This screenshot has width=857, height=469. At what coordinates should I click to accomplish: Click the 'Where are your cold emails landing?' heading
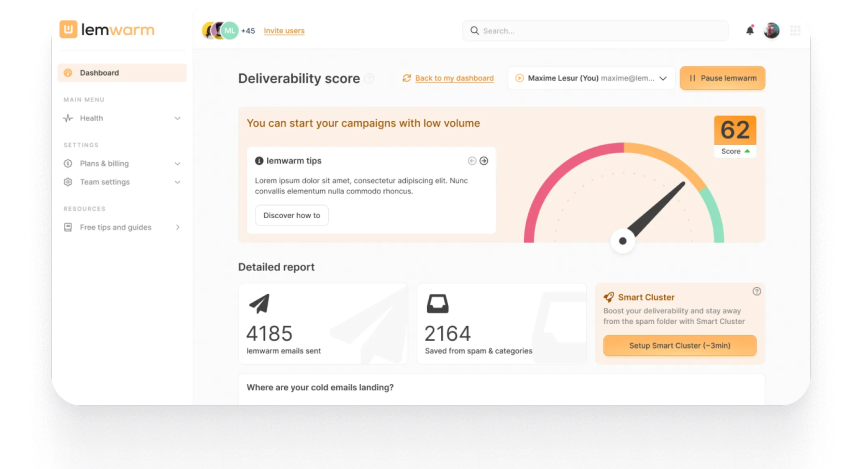[x=320, y=388]
